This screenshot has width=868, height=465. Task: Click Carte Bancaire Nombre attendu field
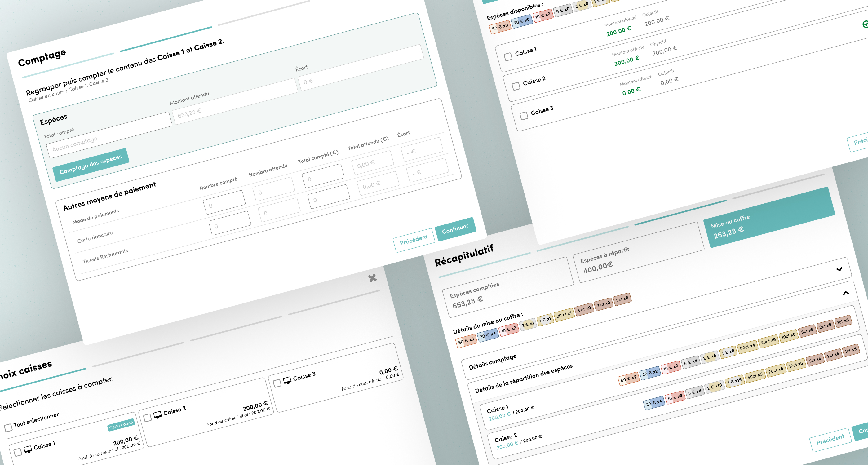point(274,189)
